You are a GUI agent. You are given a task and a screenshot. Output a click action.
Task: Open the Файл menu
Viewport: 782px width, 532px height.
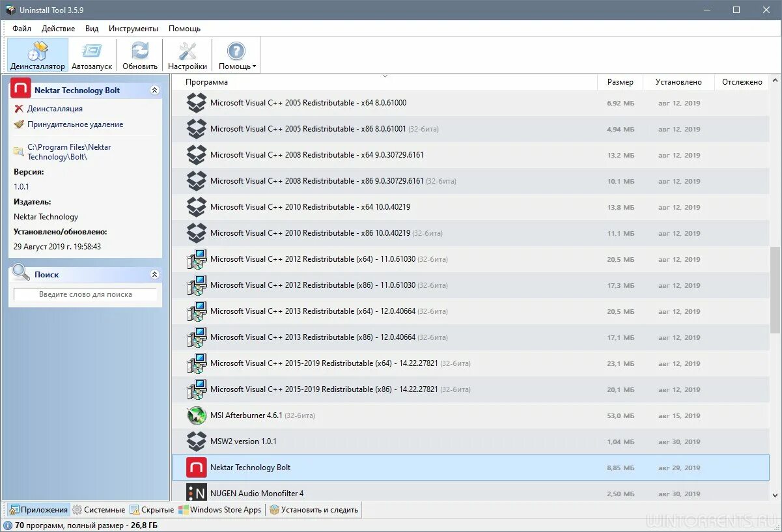click(x=21, y=29)
